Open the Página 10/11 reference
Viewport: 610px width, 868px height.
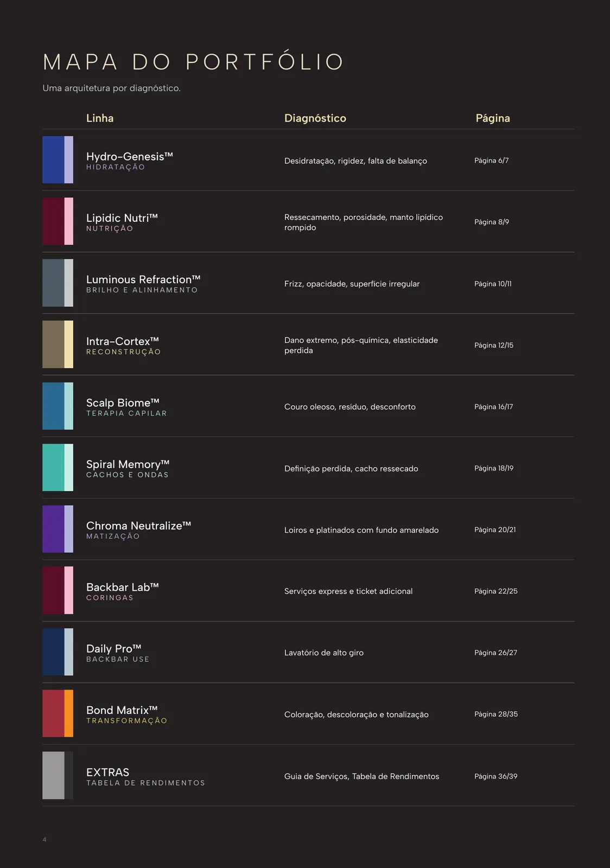point(493,284)
